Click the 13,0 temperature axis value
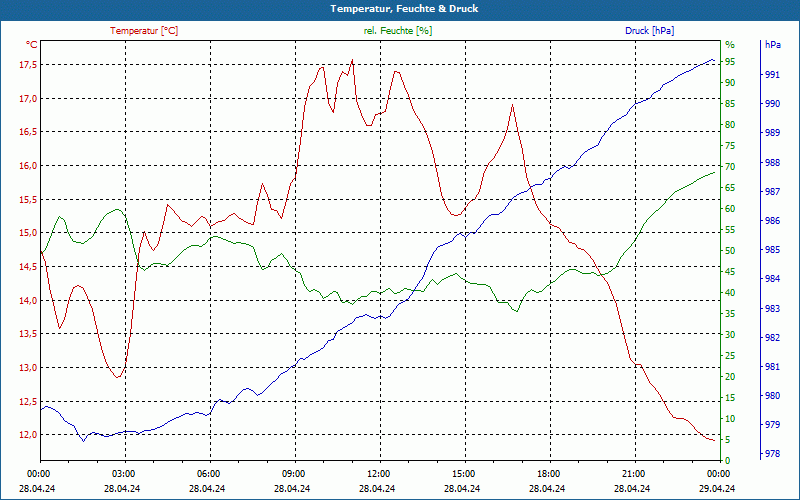 28,367
